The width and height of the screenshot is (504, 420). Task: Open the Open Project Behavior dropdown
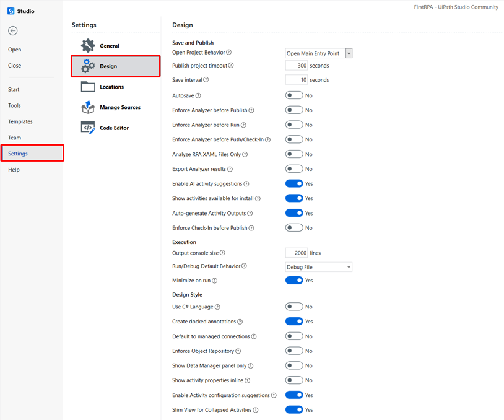click(319, 53)
